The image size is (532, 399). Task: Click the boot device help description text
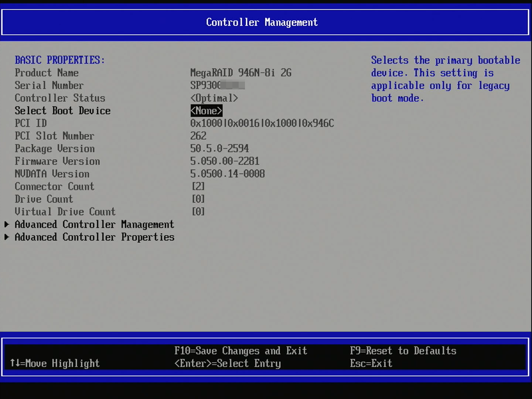click(446, 79)
